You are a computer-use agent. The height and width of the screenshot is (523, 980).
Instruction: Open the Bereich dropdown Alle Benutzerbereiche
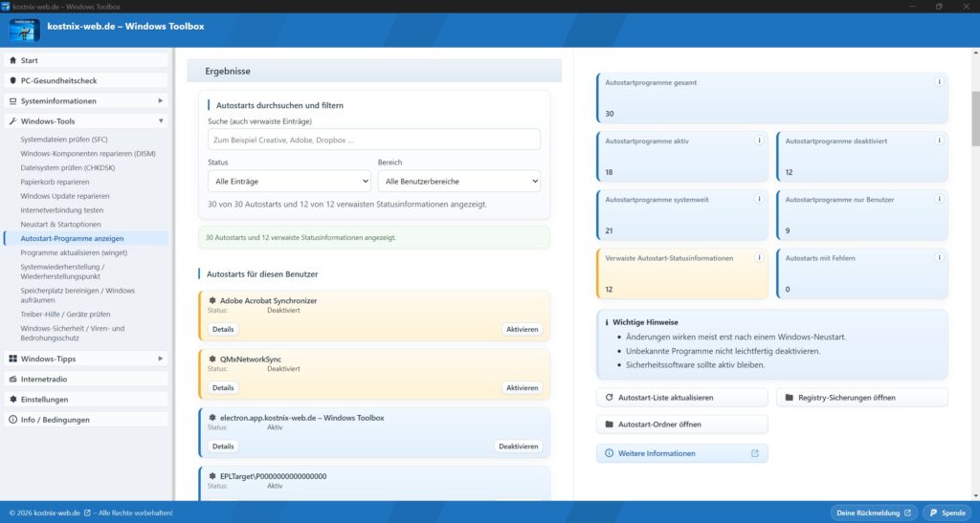pos(458,181)
